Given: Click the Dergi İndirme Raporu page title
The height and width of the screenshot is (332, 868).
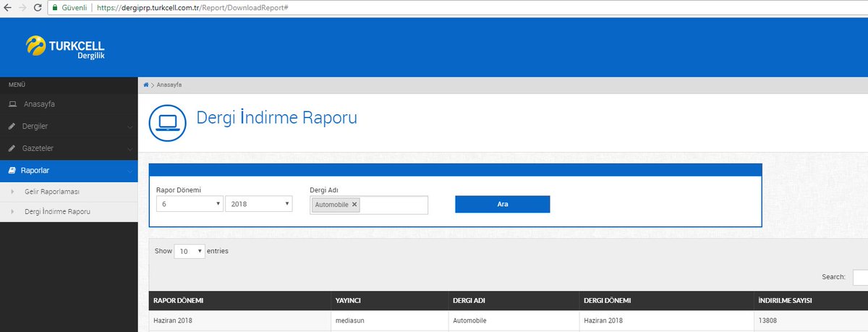Looking at the screenshot, I should coord(277,117).
